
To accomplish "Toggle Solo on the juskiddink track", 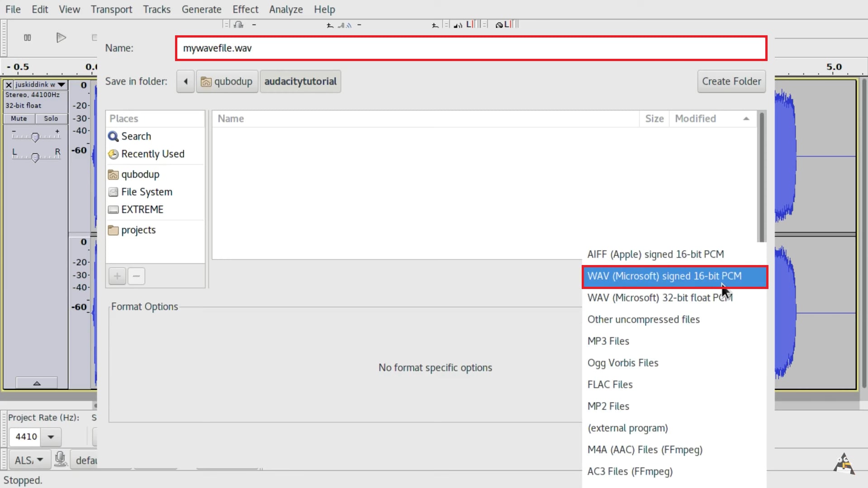I will click(x=51, y=118).
